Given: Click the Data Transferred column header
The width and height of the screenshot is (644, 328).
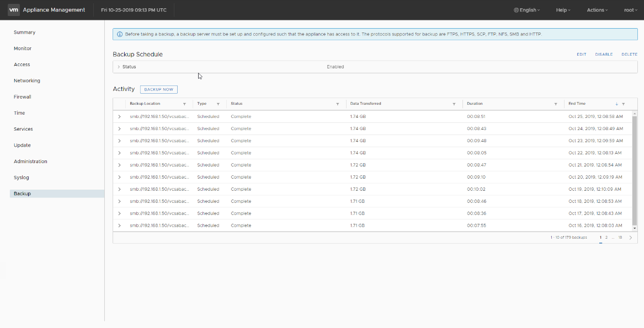Looking at the screenshot, I should 365,104.
